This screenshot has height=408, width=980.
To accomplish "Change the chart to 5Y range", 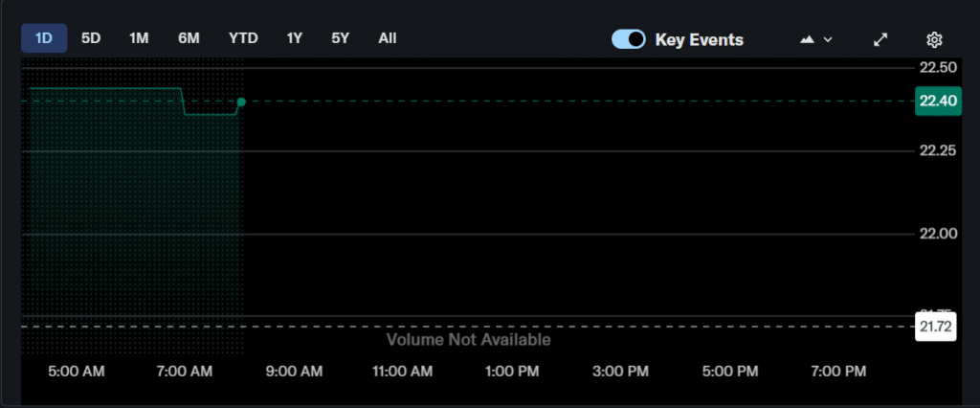I will pyautogui.click(x=341, y=38).
